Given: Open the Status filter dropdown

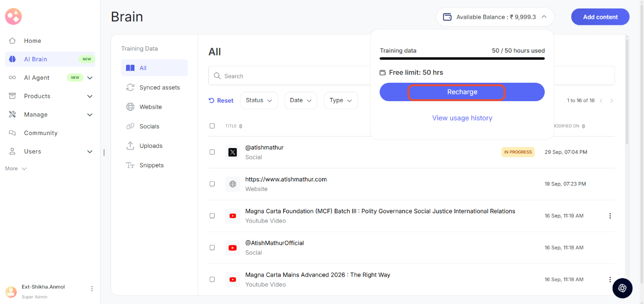Looking at the screenshot, I should (x=259, y=100).
